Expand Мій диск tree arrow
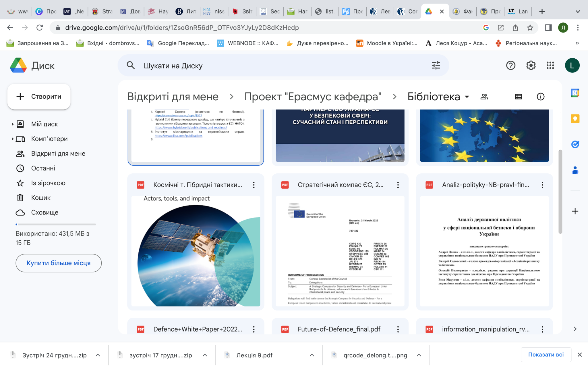 click(13, 124)
